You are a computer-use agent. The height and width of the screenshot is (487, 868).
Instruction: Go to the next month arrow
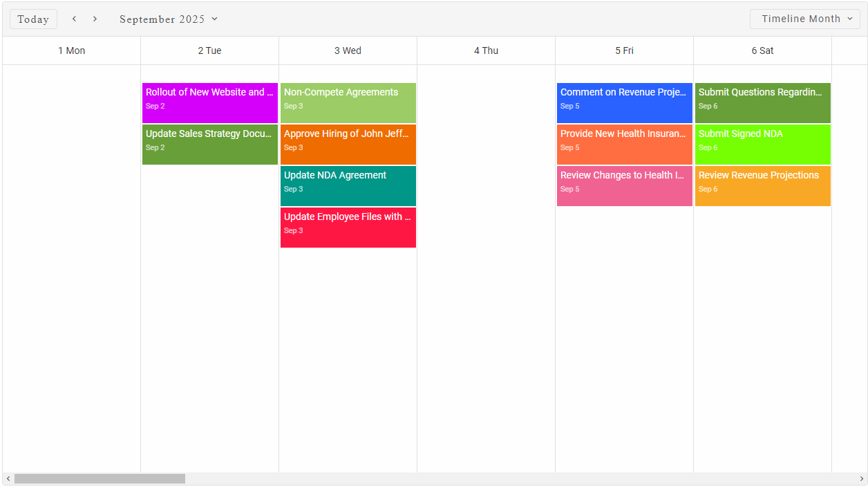click(x=95, y=19)
